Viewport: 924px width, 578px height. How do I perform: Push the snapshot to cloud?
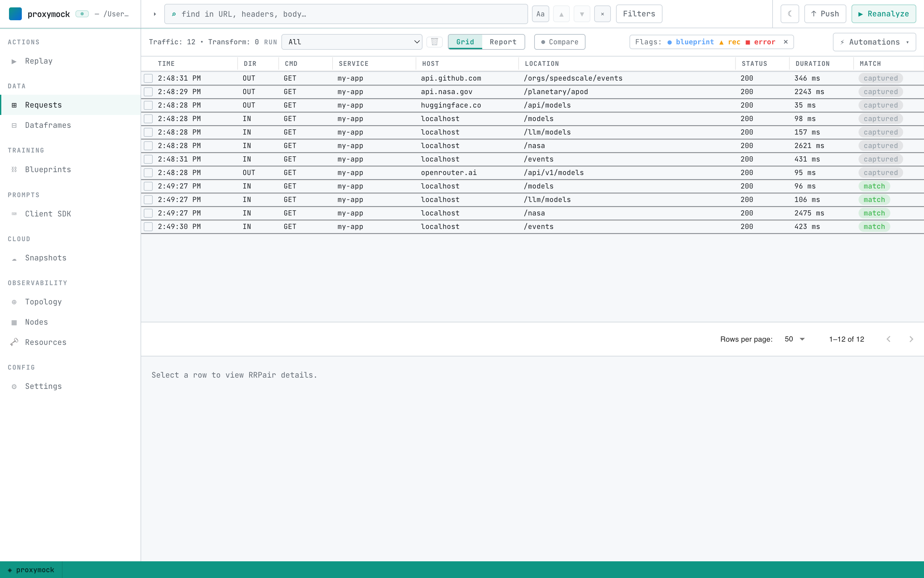[825, 14]
